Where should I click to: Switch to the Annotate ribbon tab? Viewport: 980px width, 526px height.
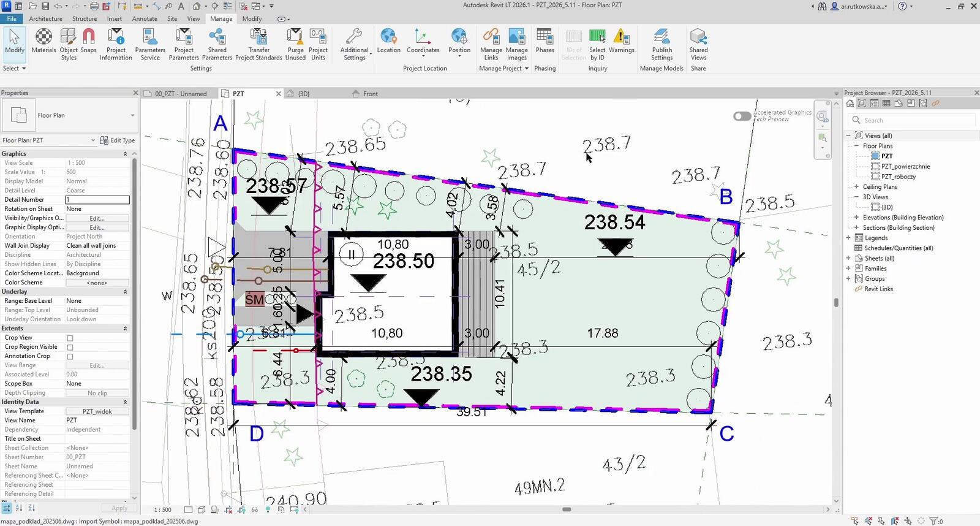click(x=145, y=18)
